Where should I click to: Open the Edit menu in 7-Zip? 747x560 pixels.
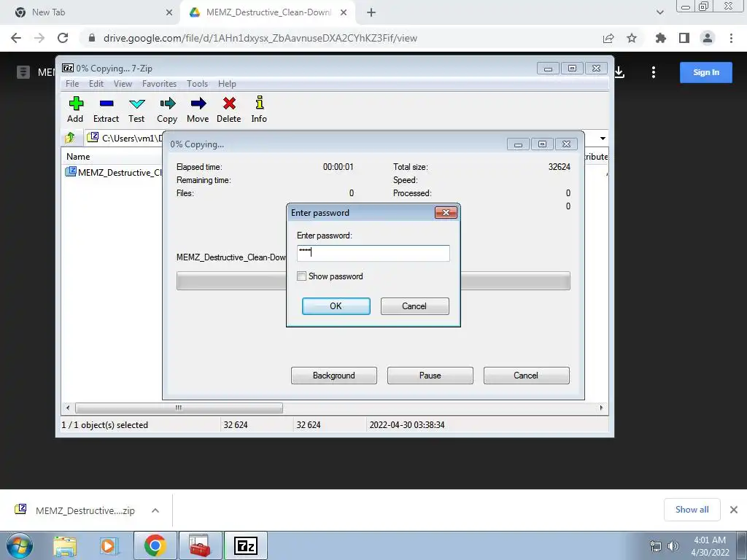[x=96, y=84]
